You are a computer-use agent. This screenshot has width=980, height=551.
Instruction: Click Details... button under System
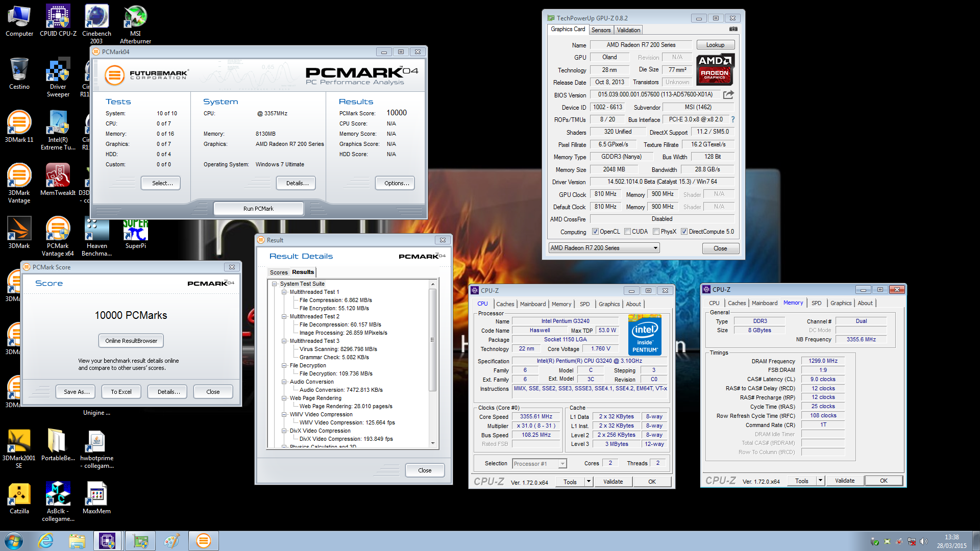[296, 183]
